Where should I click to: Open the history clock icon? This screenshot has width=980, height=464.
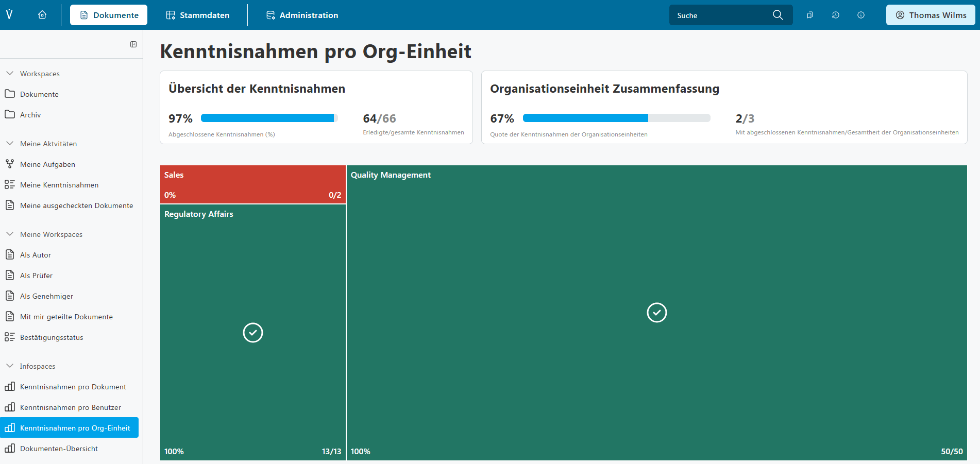click(x=835, y=15)
